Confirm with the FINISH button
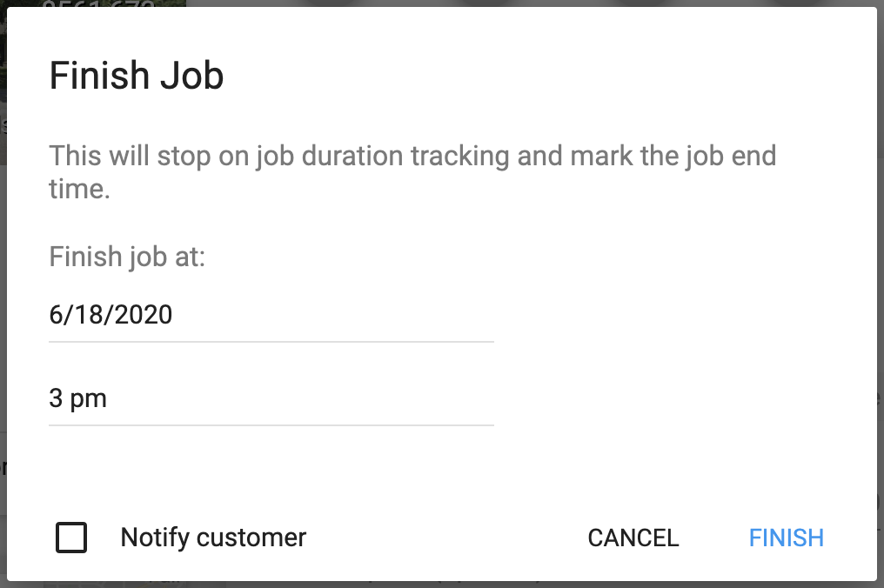Image resolution: width=884 pixels, height=588 pixels. (x=786, y=538)
